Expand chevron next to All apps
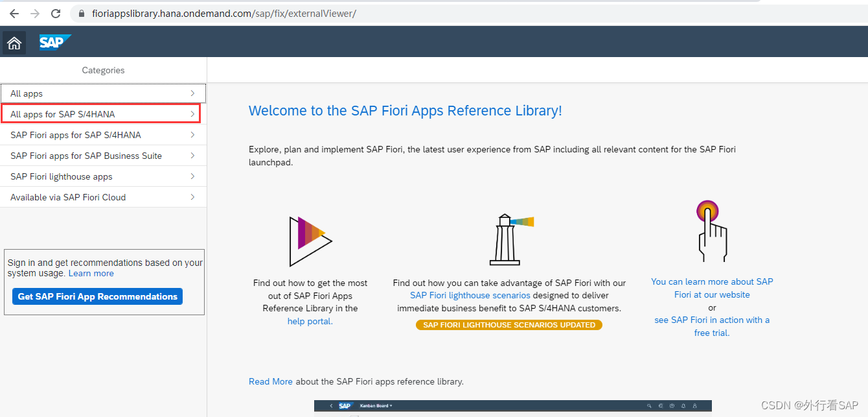 192,93
